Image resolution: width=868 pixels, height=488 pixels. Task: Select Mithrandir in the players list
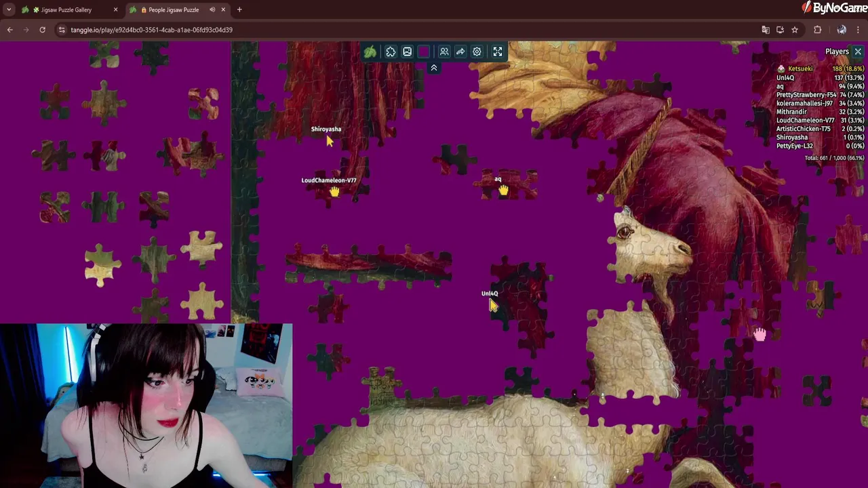tap(791, 112)
